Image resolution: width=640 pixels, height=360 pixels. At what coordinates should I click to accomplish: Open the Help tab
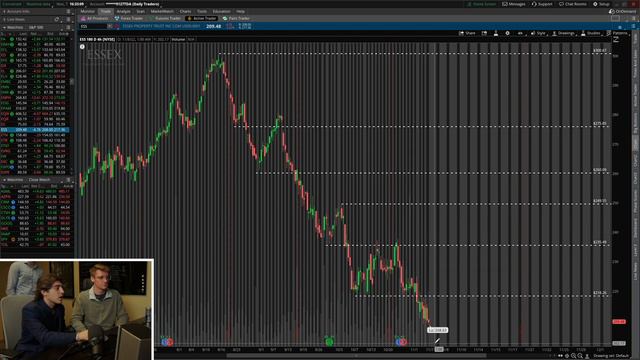pyautogui.click(x=240, y=11)
